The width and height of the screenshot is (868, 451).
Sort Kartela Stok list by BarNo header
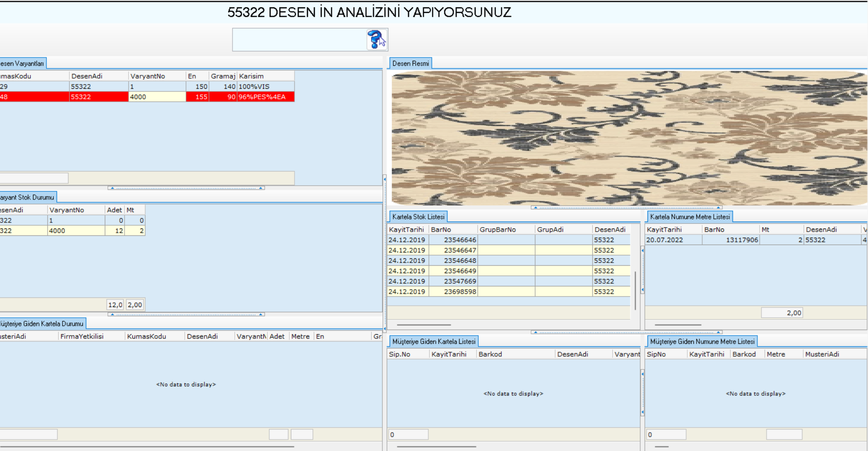tap(453, 229)
